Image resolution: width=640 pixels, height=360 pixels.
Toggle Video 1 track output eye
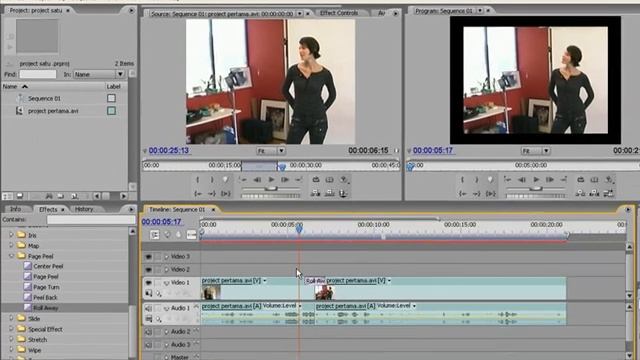click(148, 282)
